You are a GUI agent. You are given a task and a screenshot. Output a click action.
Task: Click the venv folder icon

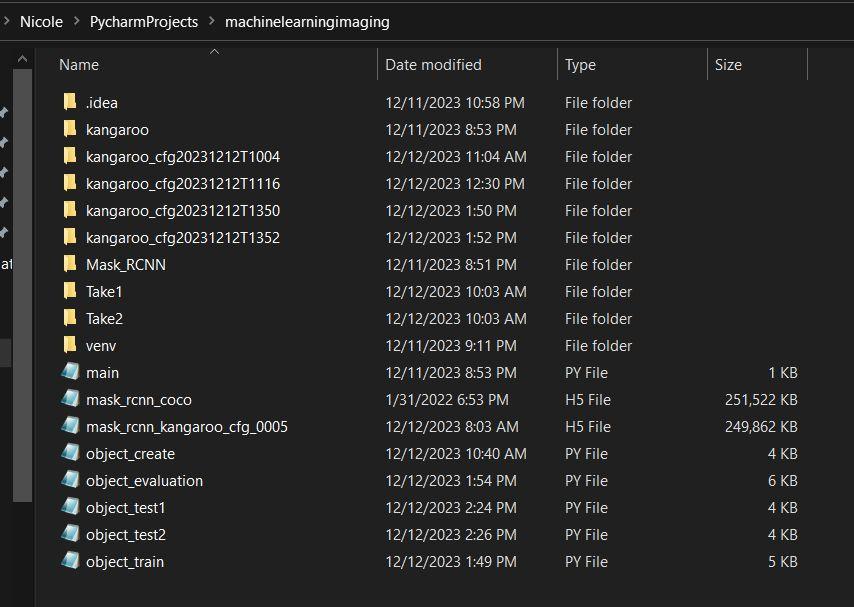tap(69, 345)
